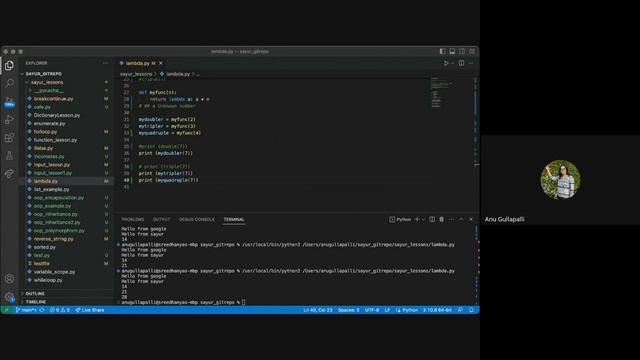Open list_example.py in the explorer
The height and width of the screenshot is (360, 640).
(51, 189)
